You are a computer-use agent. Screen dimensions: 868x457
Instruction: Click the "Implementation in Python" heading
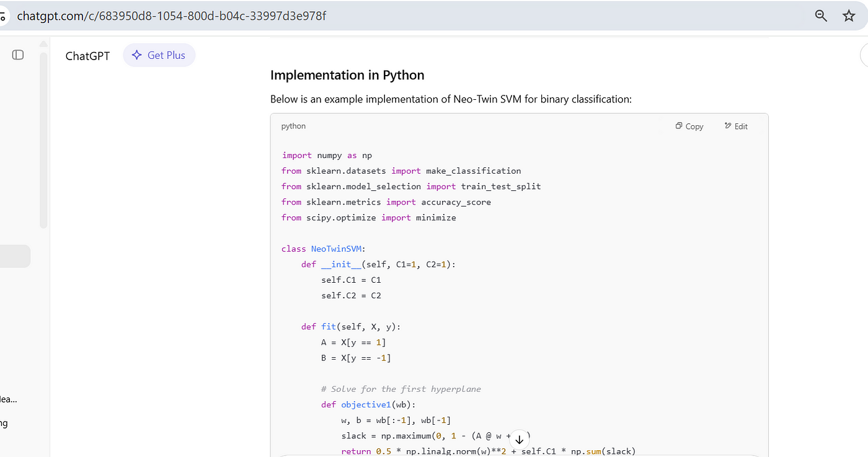tap(347, 75)
